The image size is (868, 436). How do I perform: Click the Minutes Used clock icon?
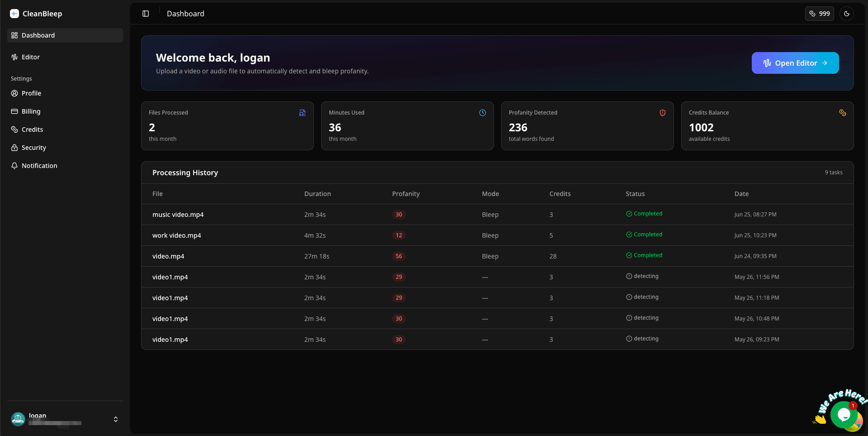(482, 113)
